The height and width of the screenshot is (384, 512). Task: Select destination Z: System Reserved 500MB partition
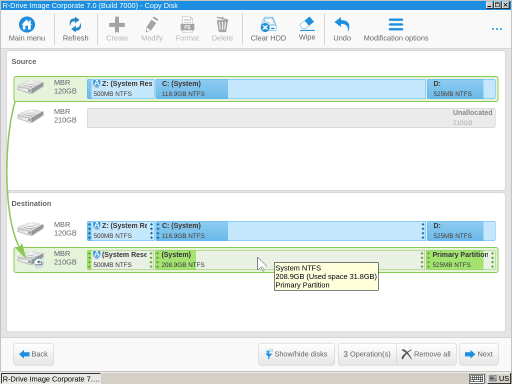point(121,231)
